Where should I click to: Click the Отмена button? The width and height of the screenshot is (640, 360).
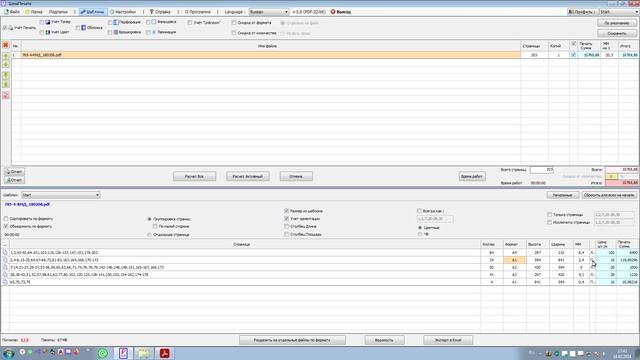click(x=296, y=176)
